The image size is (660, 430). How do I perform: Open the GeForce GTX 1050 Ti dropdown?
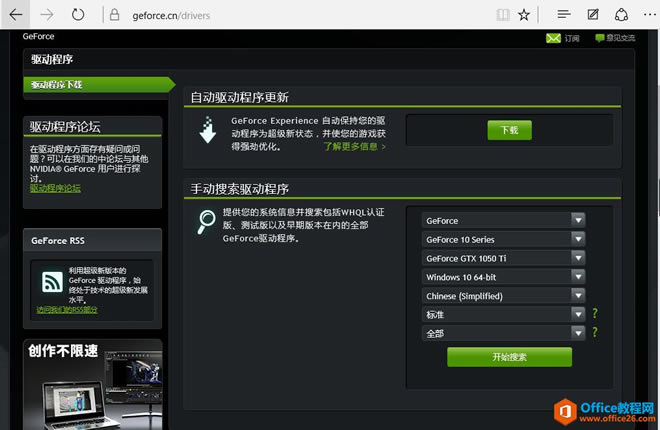(x=503, y=258)
